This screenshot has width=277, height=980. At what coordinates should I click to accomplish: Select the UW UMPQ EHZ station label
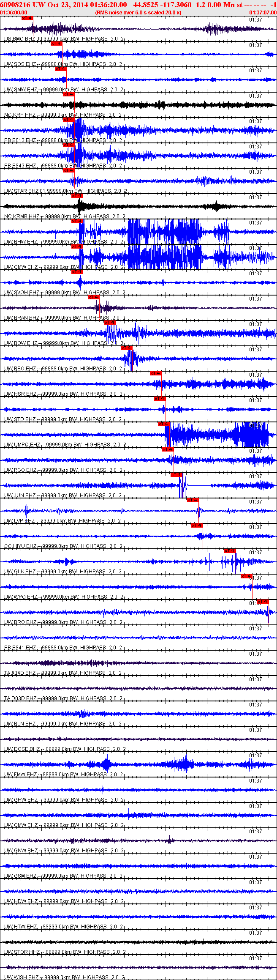pyautogui.click(x=65, y=445)
